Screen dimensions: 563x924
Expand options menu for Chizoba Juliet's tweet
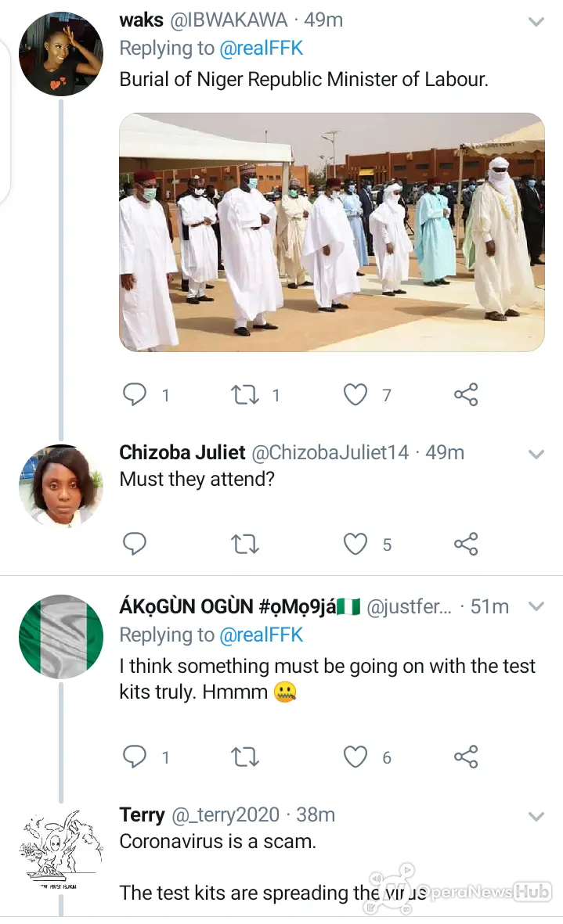pos(536,455)
